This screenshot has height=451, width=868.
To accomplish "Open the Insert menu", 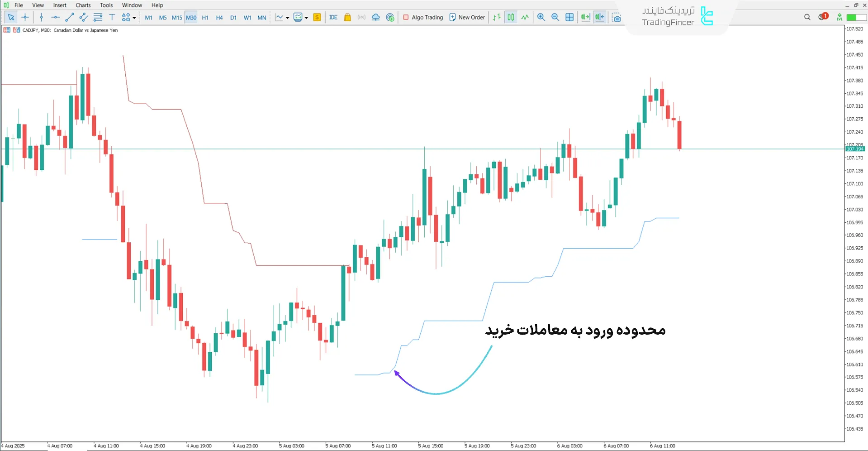I will click(x=60, y=5).
